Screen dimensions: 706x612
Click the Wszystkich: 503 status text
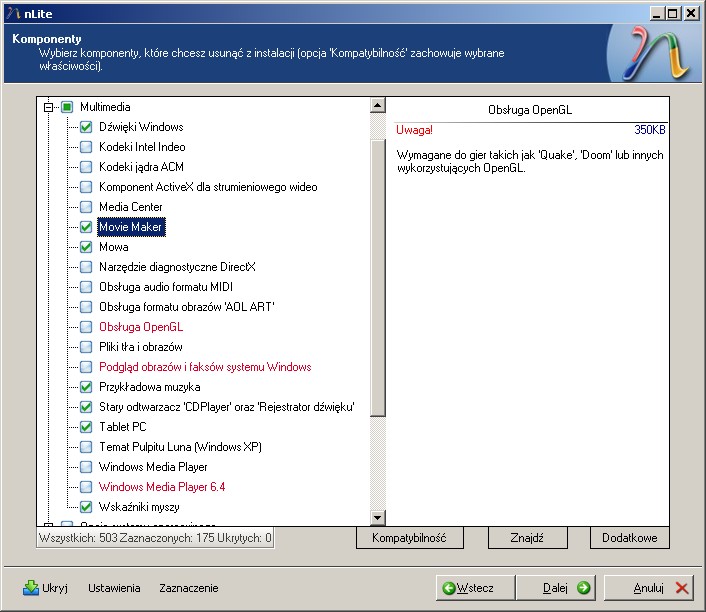(x=78, y=538)
